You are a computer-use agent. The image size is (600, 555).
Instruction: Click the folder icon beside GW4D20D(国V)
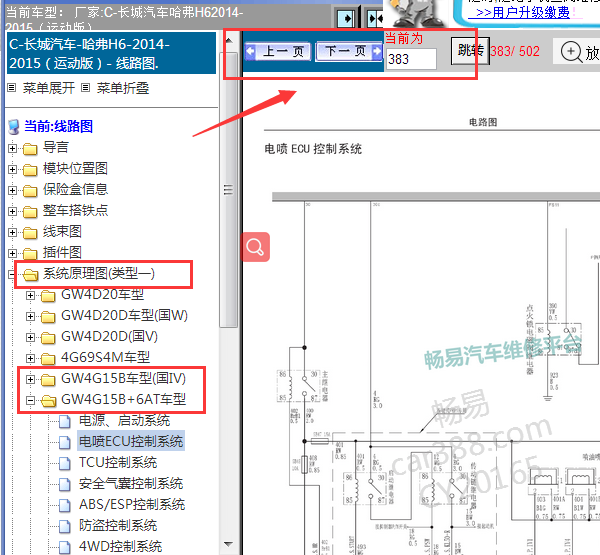[x=48, y=337]
